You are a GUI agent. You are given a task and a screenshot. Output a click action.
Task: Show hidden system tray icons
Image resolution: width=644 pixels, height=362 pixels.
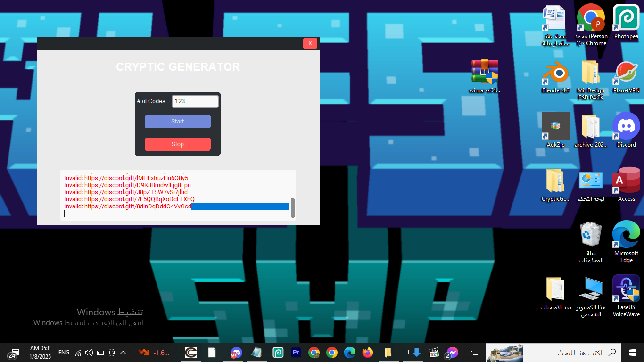tap(123, 353)
